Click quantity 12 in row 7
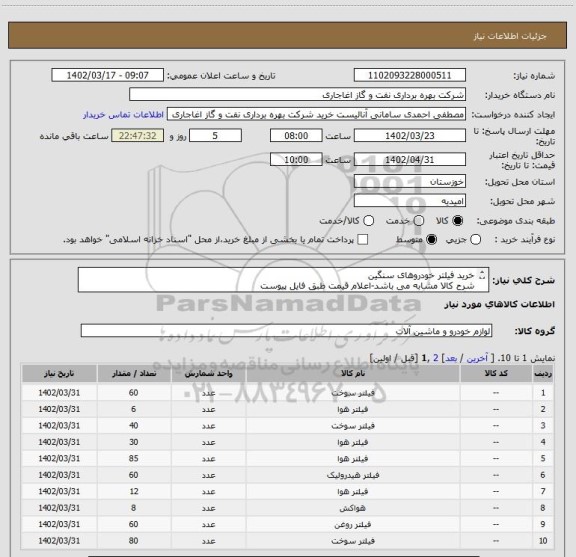The image size is (576, 557). [134, 492]
